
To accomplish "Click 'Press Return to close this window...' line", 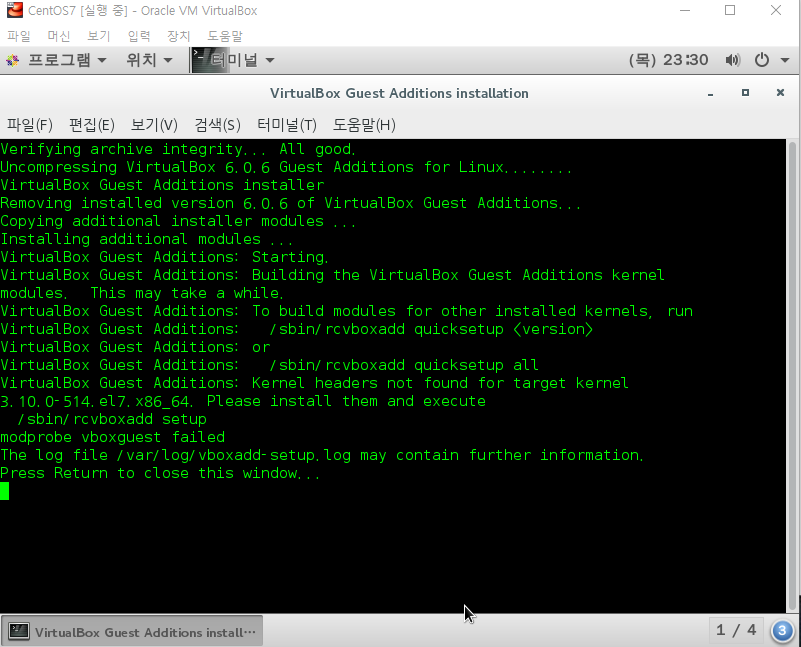I will [160, 473].
